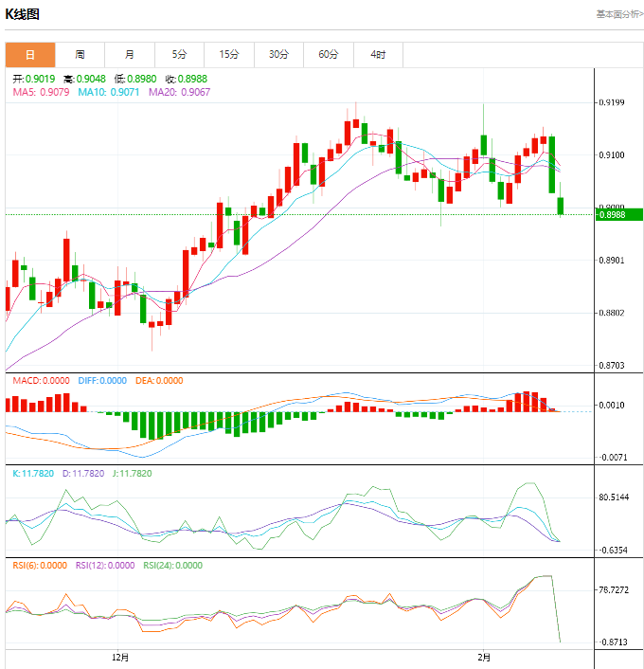Click the -0.8713 RSI axis label
This screenshot has width=644, height=669.
[614, 642]
